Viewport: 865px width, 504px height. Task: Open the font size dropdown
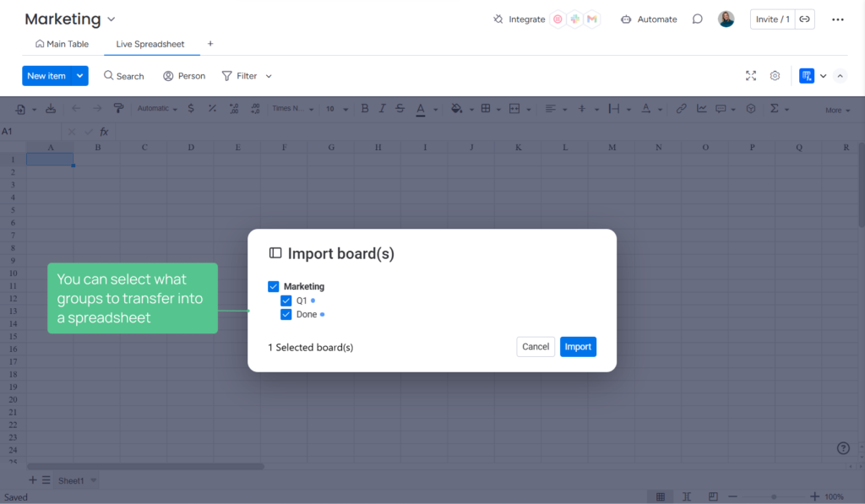coord(335,108)
